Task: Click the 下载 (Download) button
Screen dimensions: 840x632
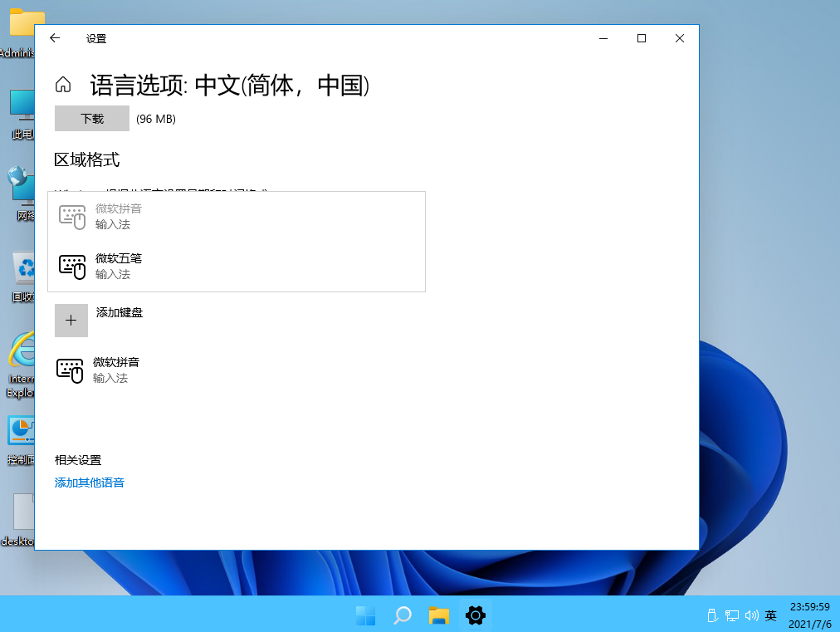Action: pyautogui.click(x=91, y=118)
